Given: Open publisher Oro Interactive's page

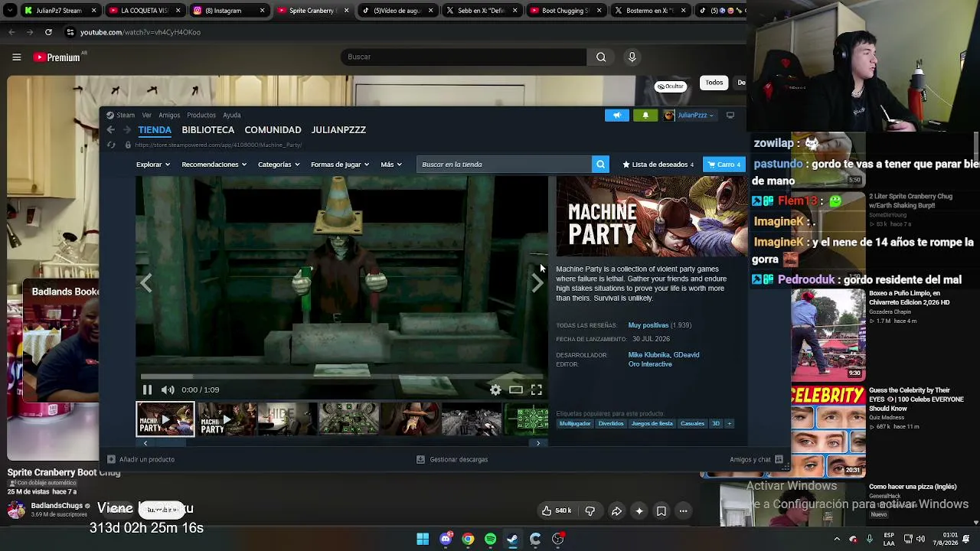Looking at the screenshot, I should coord(650,364).
